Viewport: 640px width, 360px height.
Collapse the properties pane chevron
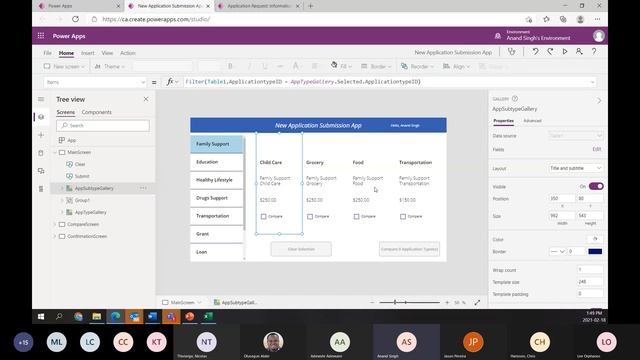(x=599, y=100)
